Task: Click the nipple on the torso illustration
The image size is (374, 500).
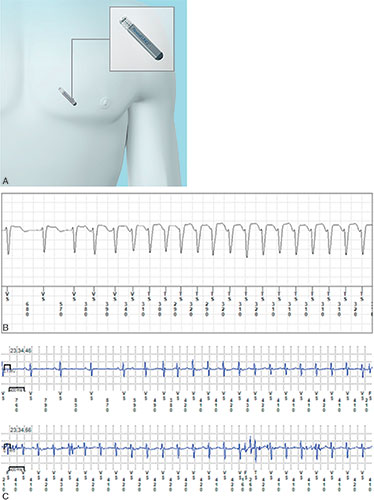Action: click(105, 100)
